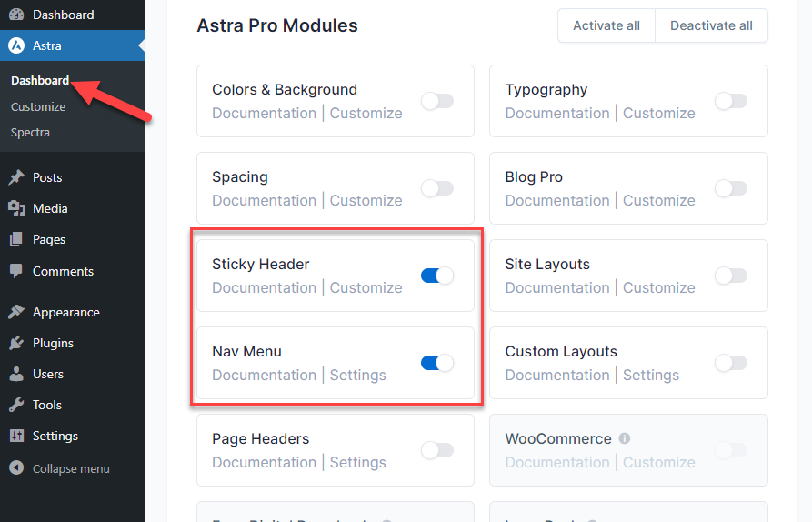Click the Sticky Header module title

coord(260,264)
